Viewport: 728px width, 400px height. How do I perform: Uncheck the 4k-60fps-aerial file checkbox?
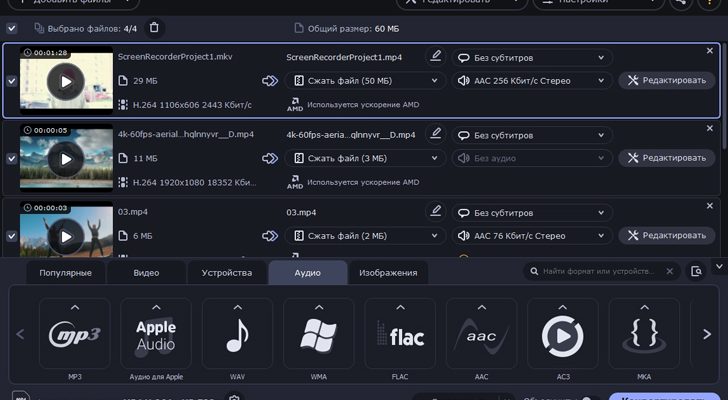pyautogui.click(x=12, y=159)
